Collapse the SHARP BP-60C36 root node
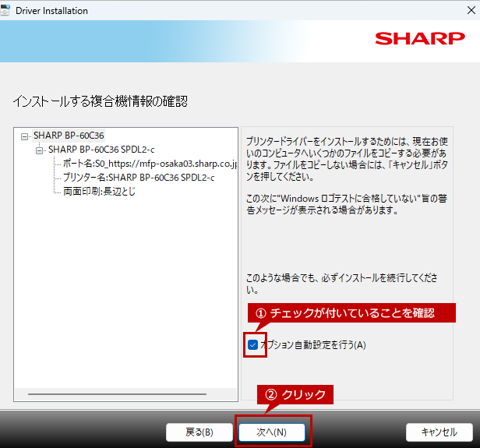Screen dimensions: 480x448 point(24,136)
